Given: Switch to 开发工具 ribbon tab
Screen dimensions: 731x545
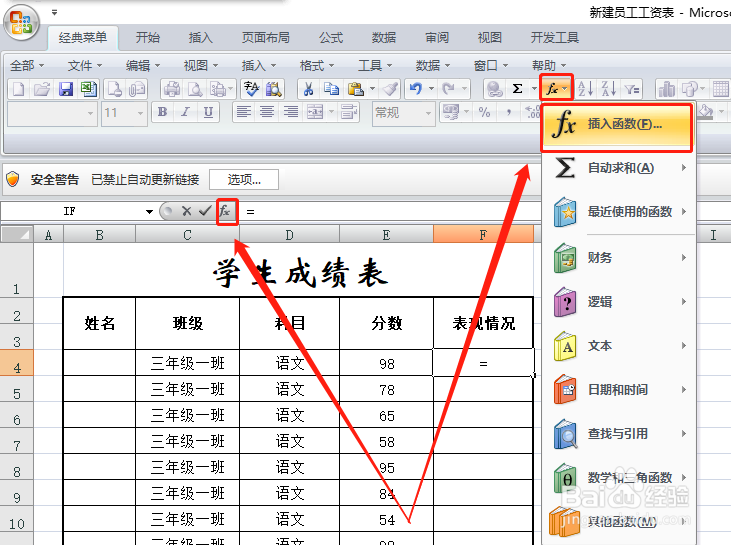Looking at the screenshot, I should coord(555,38).
